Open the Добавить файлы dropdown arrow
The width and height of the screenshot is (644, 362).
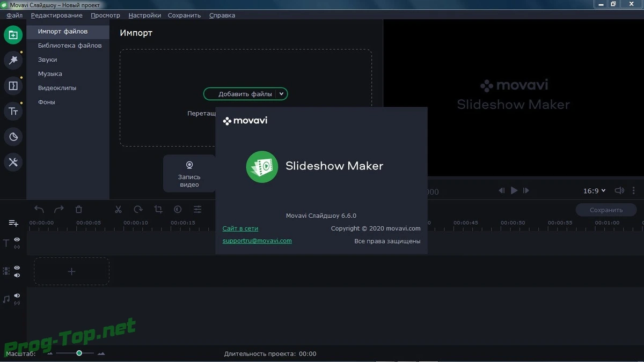(282, 94)
